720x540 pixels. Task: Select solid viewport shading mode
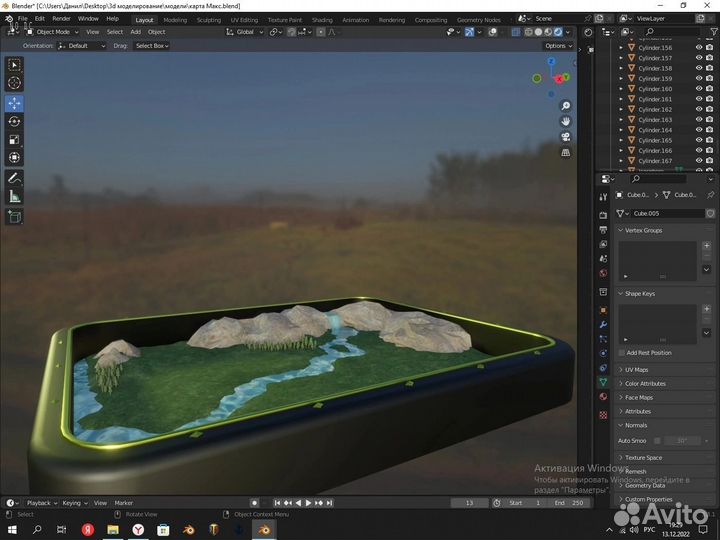(538, 32)
